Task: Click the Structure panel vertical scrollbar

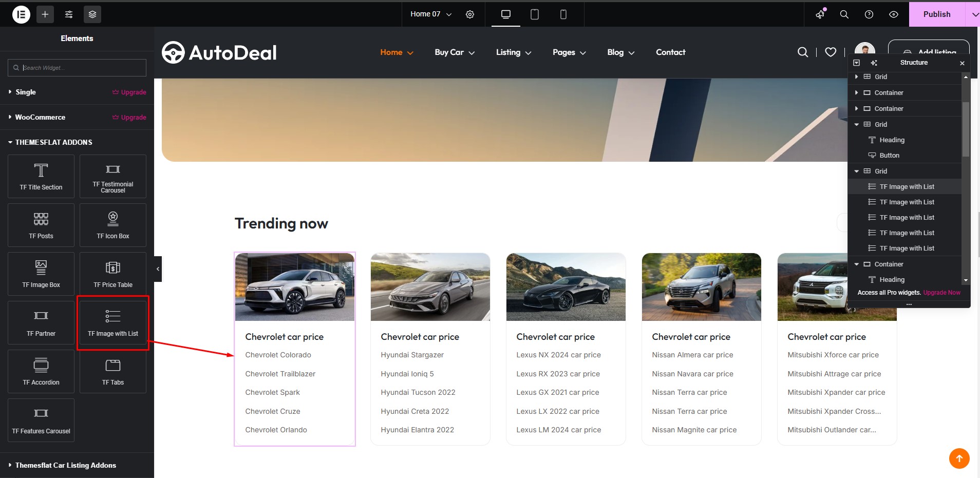Action: point(966,129)
